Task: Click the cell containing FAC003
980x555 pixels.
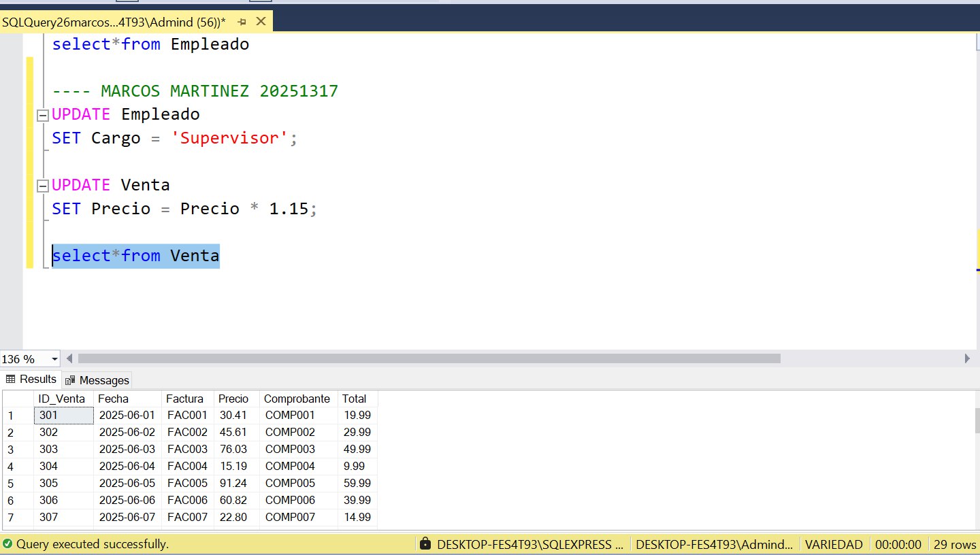Action: tap(187, 450)
